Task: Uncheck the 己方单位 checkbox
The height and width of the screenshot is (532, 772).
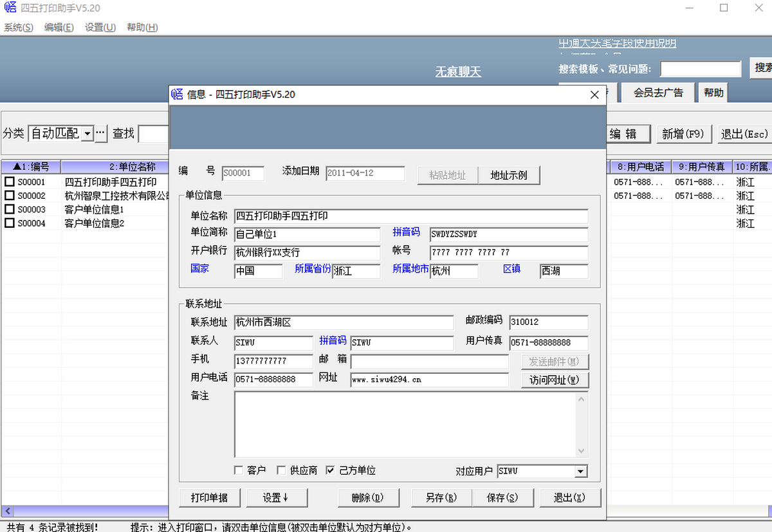Action: click(330, 470)
